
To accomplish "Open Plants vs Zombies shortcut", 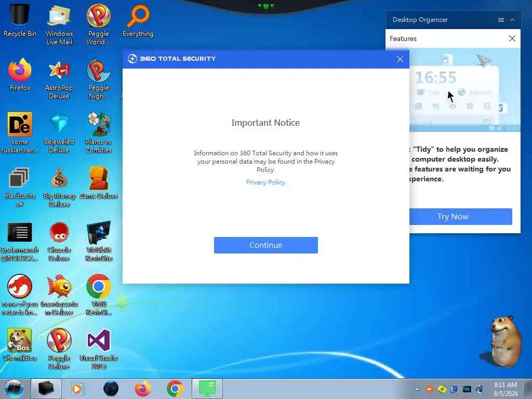I will click(x=98, y=132).
